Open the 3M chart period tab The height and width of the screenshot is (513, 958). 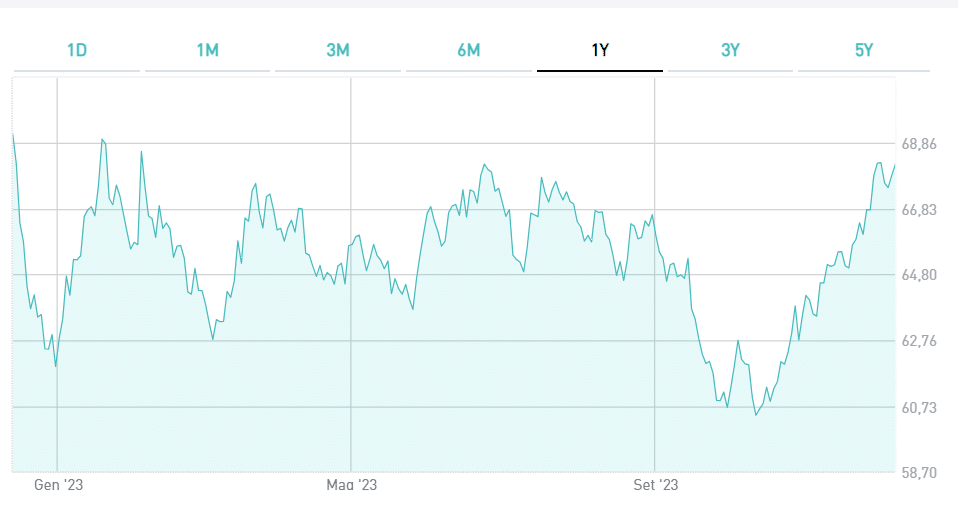pos(338,51)
